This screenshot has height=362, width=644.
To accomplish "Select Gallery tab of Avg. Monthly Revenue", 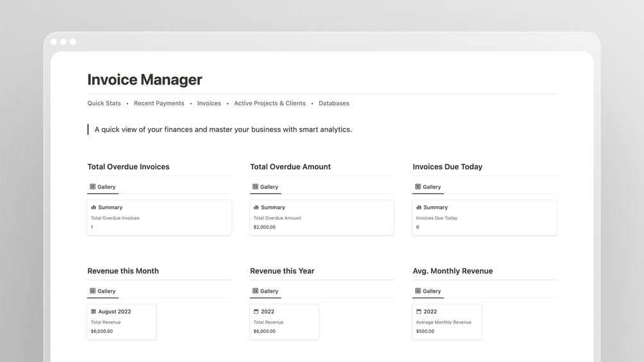I will tap(428, 292).
